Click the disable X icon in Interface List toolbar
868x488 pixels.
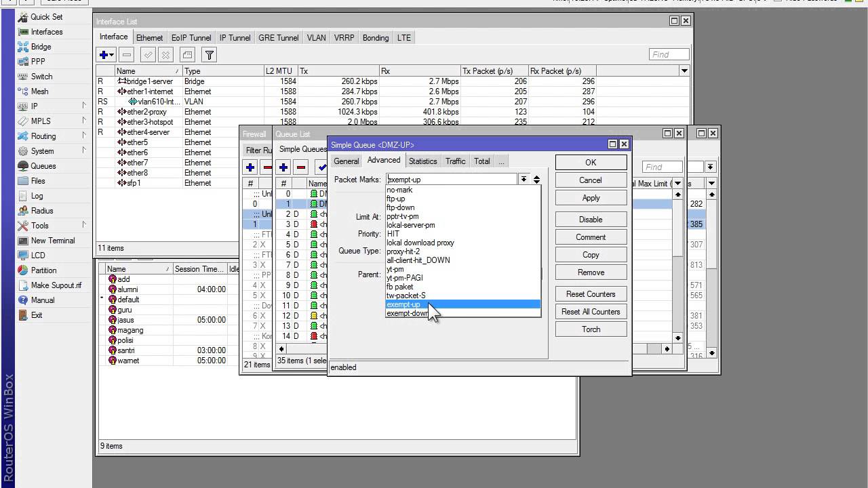[x=165, y=55]
